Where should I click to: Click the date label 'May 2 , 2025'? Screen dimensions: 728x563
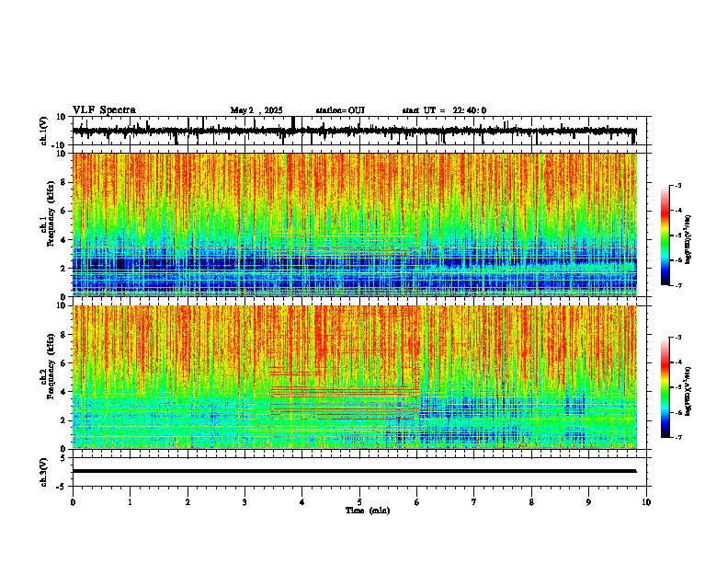pos(256,110)
